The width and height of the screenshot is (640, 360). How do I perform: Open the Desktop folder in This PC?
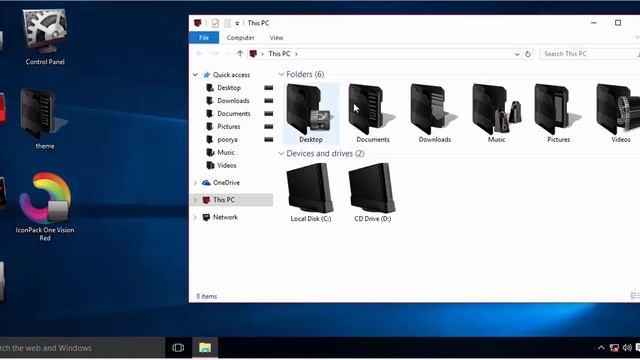pyautogui.click(x=311, y=113)
